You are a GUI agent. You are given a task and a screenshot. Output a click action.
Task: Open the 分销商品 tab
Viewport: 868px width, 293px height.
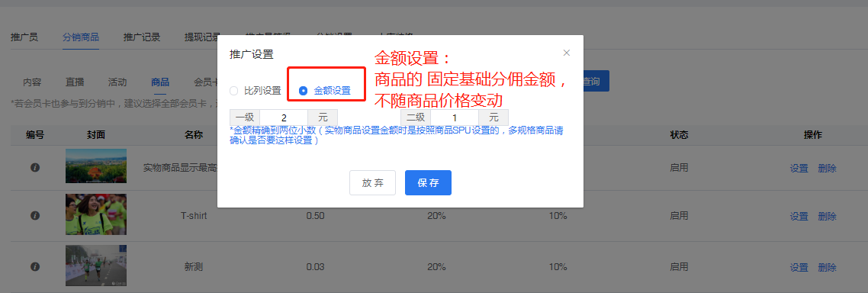tap(81, 37)
